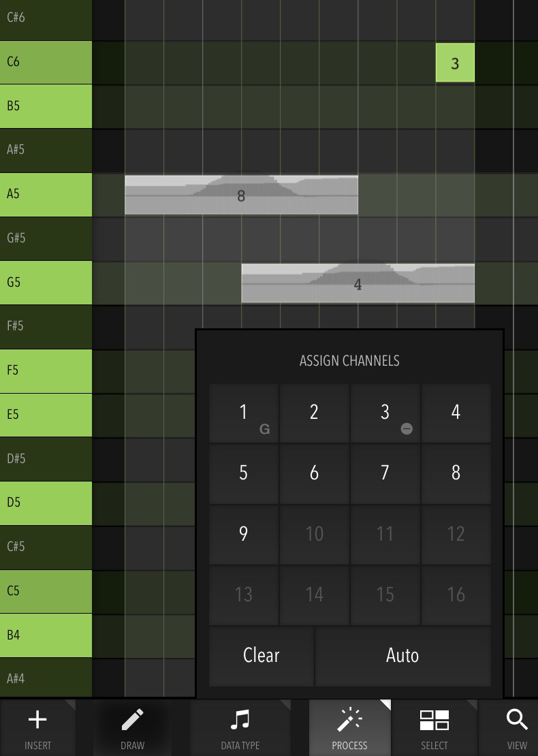The image size is (538, 756).
Task: Expand Insert menu via corner triangle
Action: pyautogui.click(x=70, y=704)
